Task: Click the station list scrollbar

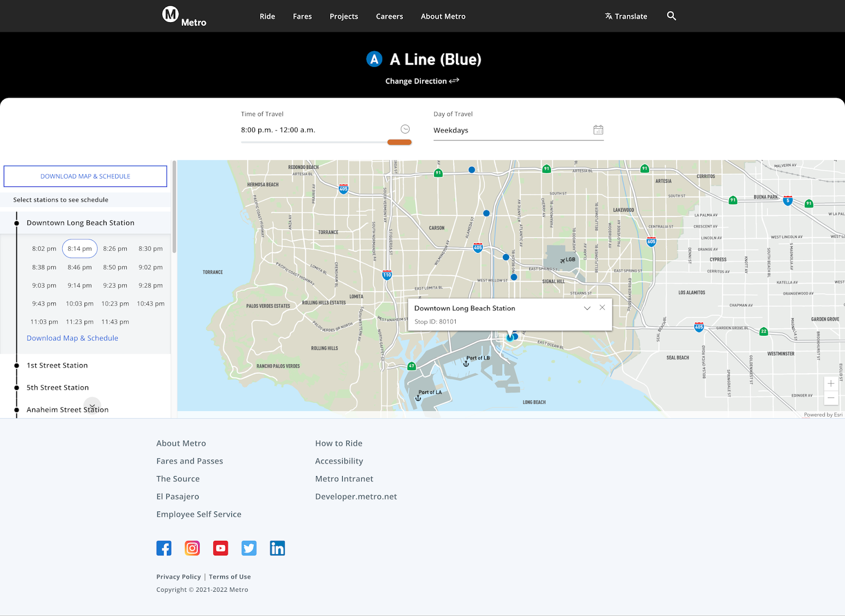Action: pos(174,207)
